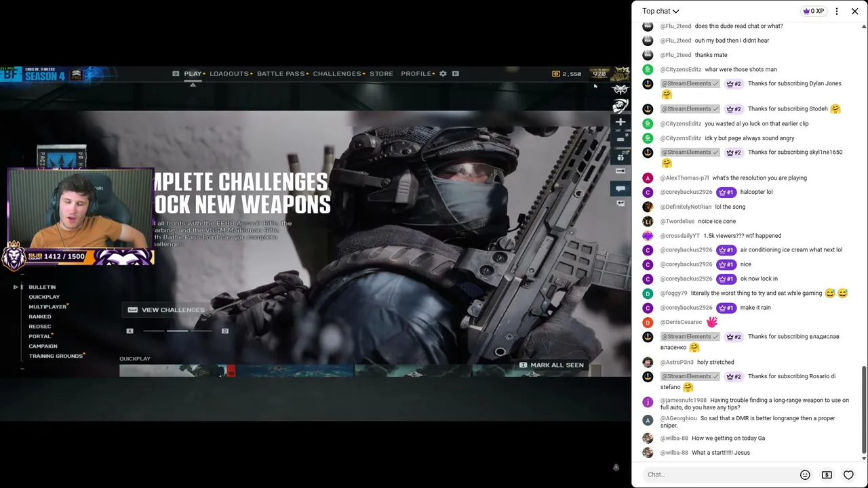Open the LOADOUTS tab
The height and width of the screenshot is (488, 868).
pos(229,73)
